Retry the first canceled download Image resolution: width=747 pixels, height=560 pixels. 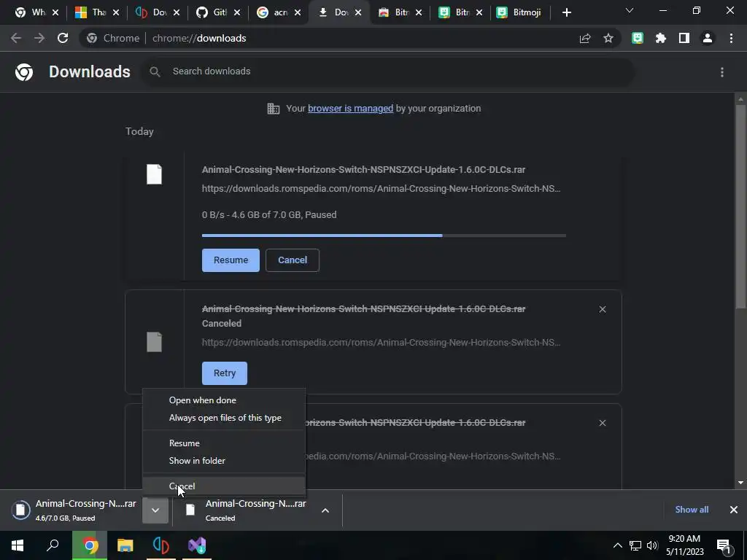click(225, 373)
